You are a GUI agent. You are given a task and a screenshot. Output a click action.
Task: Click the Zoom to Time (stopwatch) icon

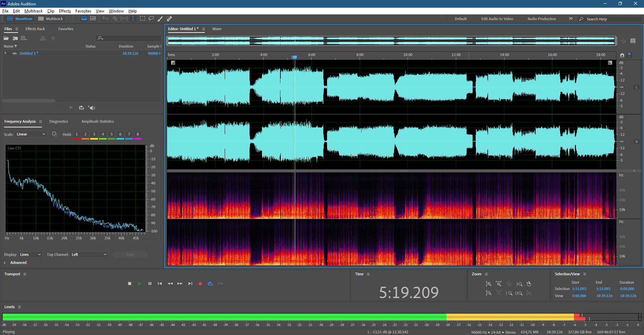[x=529, y=284]
